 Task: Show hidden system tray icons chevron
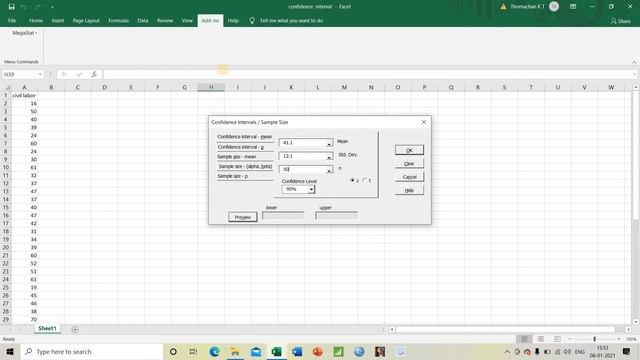507,351
